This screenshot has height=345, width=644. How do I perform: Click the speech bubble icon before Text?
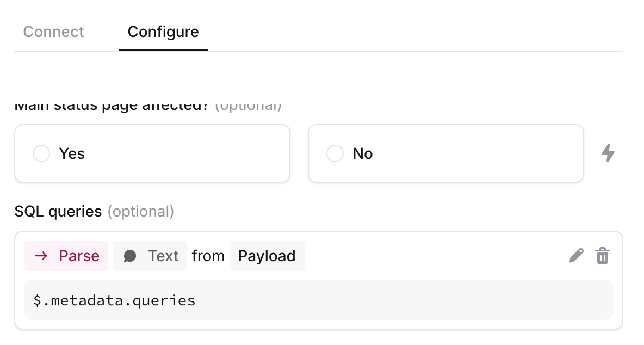pyautogui.click(x=130, y=256)
